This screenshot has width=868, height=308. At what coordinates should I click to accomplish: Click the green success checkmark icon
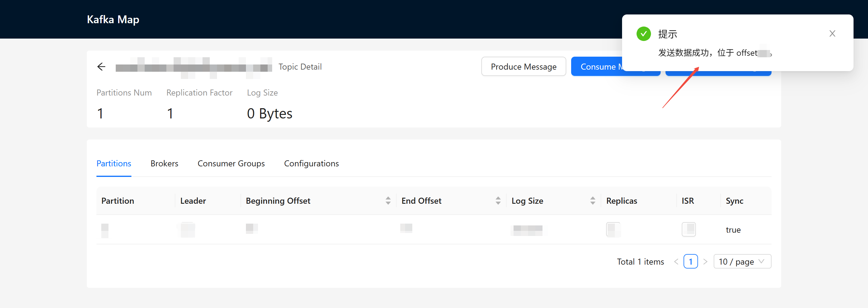click(x=643, y=34)
